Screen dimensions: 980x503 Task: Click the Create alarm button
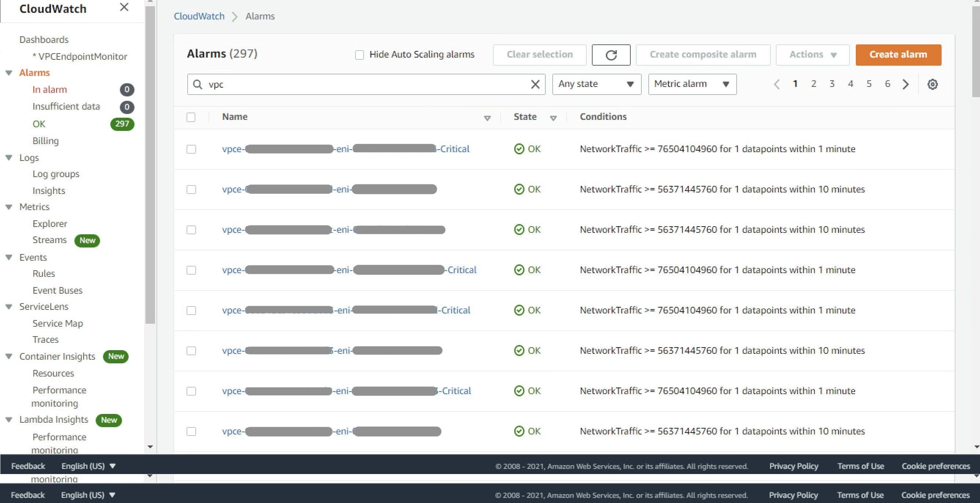[x=898, y=54]
